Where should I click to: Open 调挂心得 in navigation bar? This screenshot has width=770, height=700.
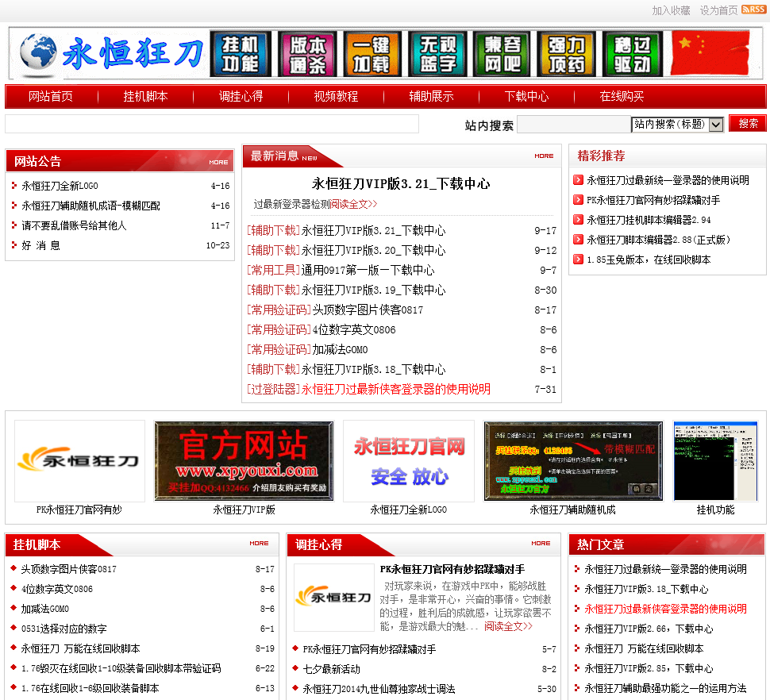click(241, 96)
